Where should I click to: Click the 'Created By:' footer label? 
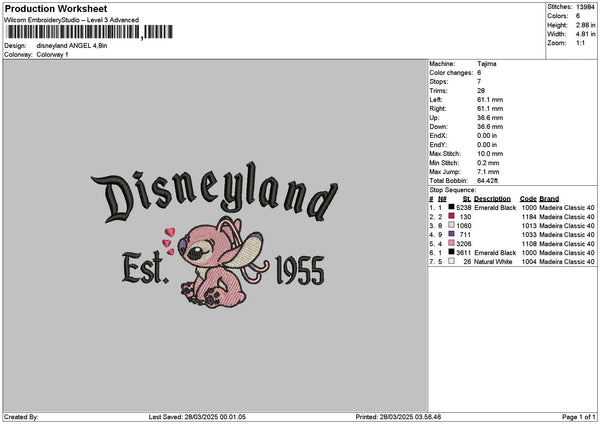coord(21,417)
